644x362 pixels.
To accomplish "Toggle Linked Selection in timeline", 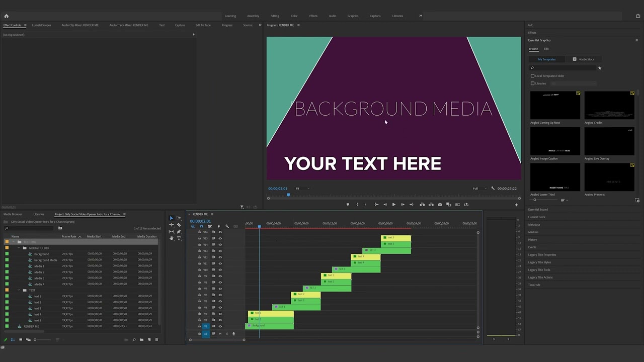I will point(210,226).
